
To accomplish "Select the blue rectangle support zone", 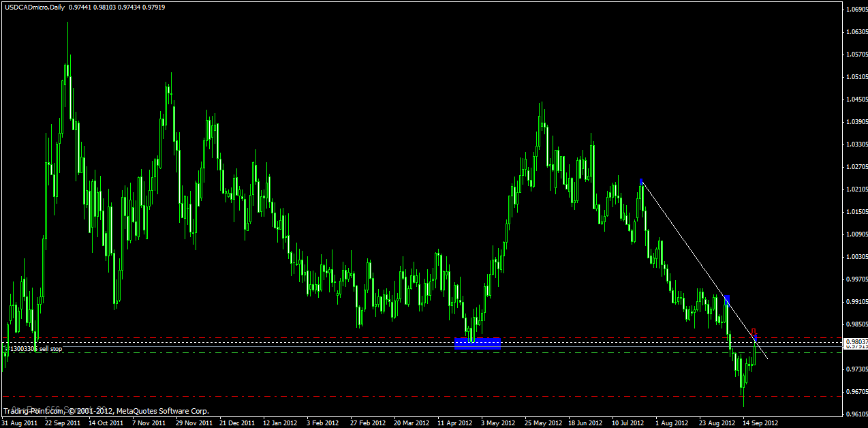I will point(478,344).
